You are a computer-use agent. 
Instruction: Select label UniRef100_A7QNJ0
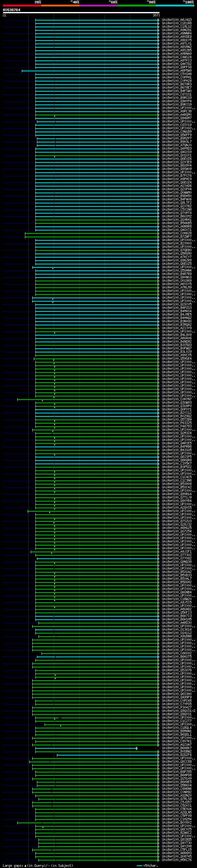pos(176,145)
